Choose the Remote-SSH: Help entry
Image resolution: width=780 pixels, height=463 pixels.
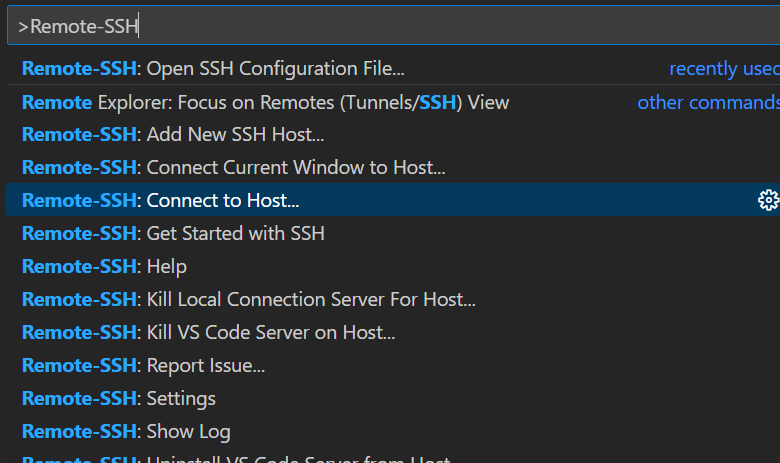click(x=392, y=266)
